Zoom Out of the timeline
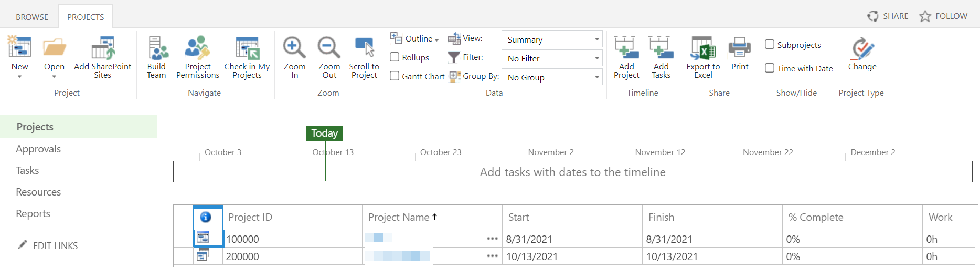The height and width of the screenshot is (267, 980). [329, 57]
